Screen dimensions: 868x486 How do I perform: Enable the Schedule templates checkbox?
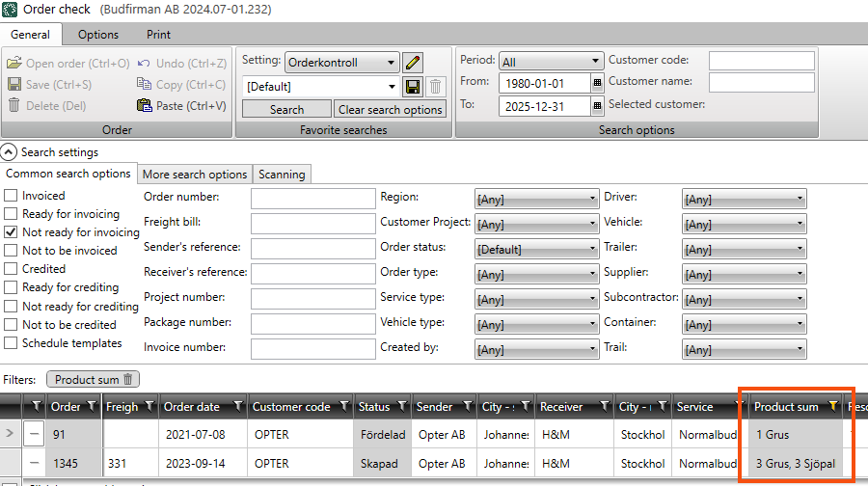click(12, 343)
